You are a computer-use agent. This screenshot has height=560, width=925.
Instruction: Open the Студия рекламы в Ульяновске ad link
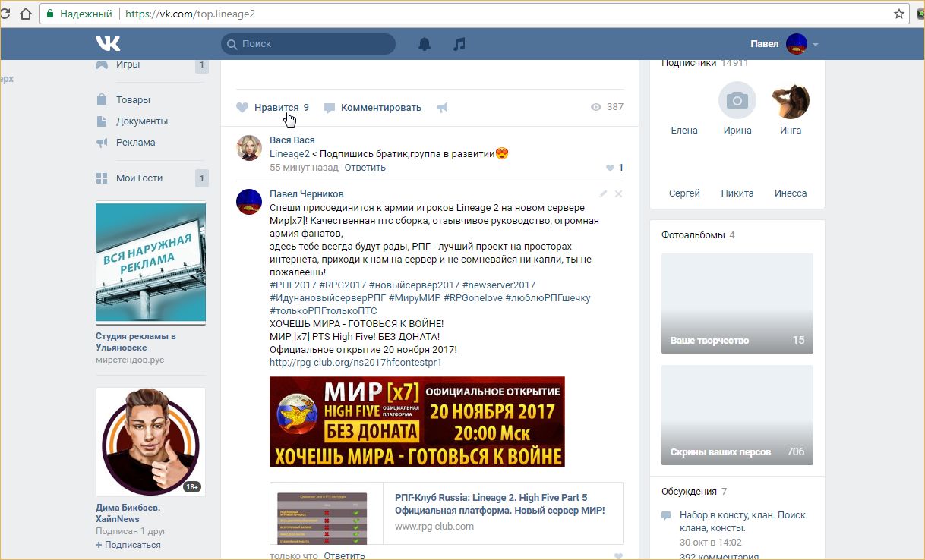136,342
